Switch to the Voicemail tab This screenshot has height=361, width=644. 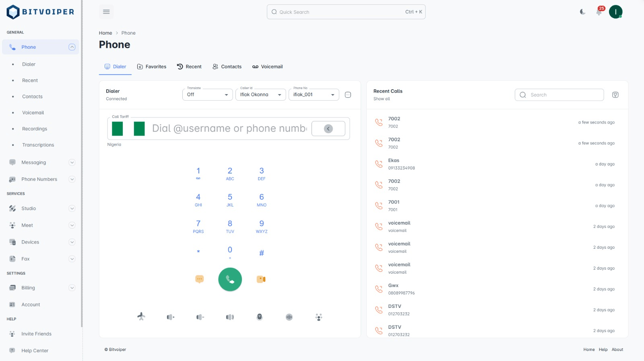[268, 67]
